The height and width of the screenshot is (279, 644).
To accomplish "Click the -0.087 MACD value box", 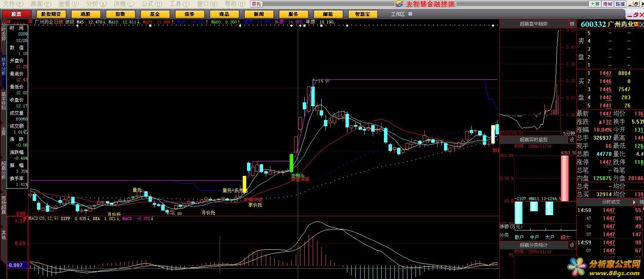I will (17, 265).
